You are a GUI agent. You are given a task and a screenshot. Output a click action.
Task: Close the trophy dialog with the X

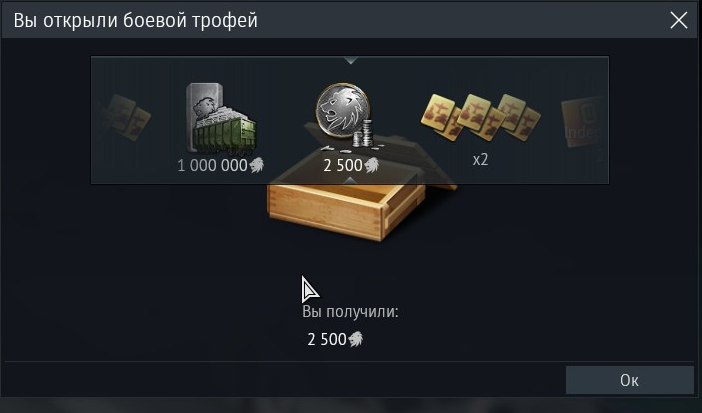pos(679,20)
